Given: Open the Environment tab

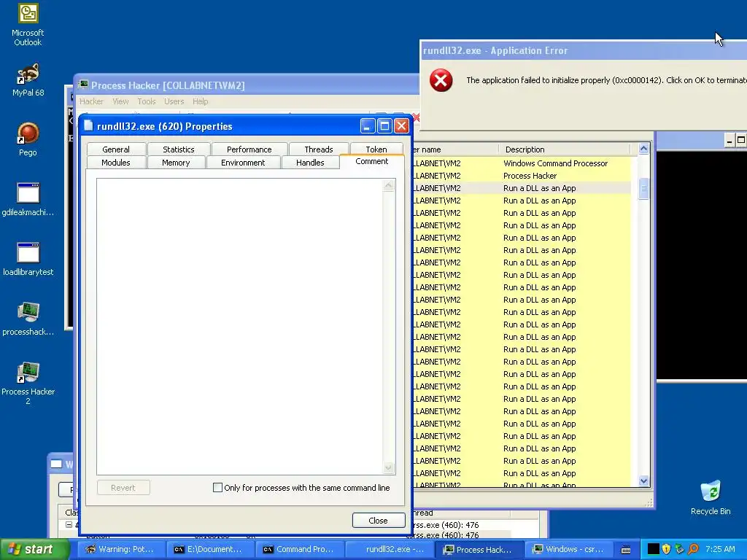Looking at the screenshot, I should [x=243, y=163].
